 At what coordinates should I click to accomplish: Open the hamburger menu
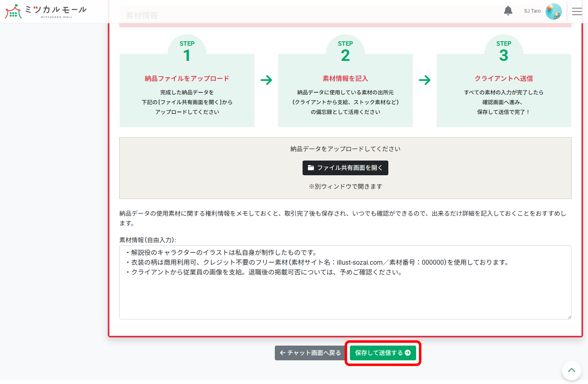(577, 11)
